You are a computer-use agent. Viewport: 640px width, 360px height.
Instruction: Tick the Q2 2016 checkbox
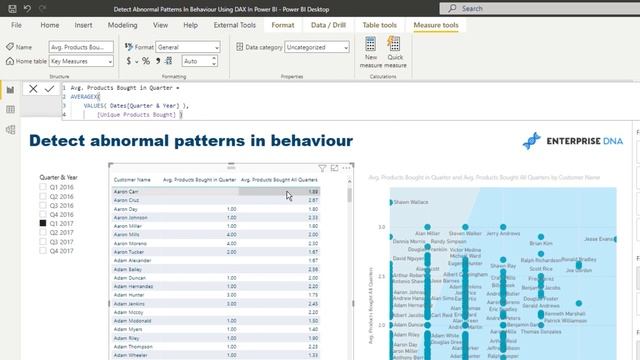tap(43, 196)
